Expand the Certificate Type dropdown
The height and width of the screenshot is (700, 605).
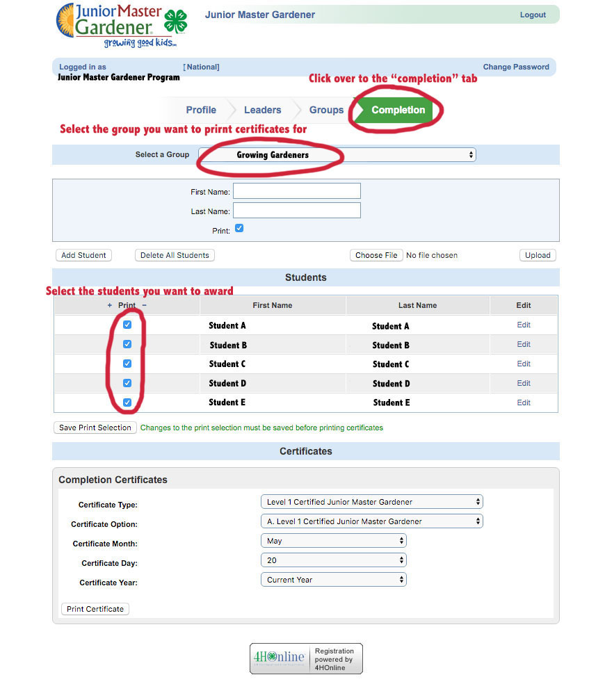(x=371, y=502)
